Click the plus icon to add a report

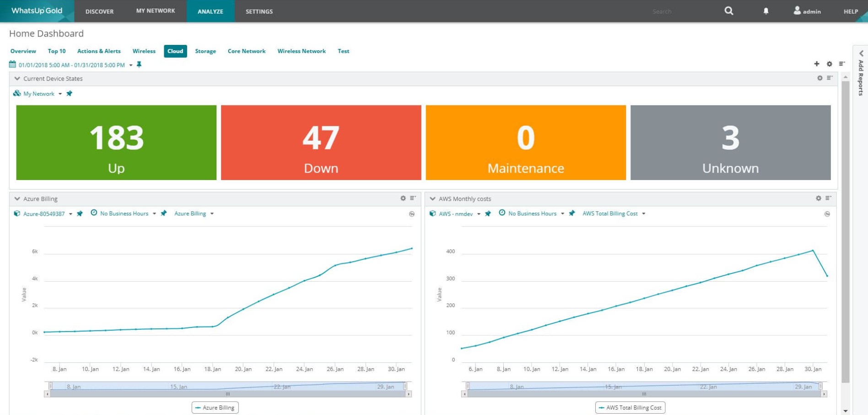[816, 64]
